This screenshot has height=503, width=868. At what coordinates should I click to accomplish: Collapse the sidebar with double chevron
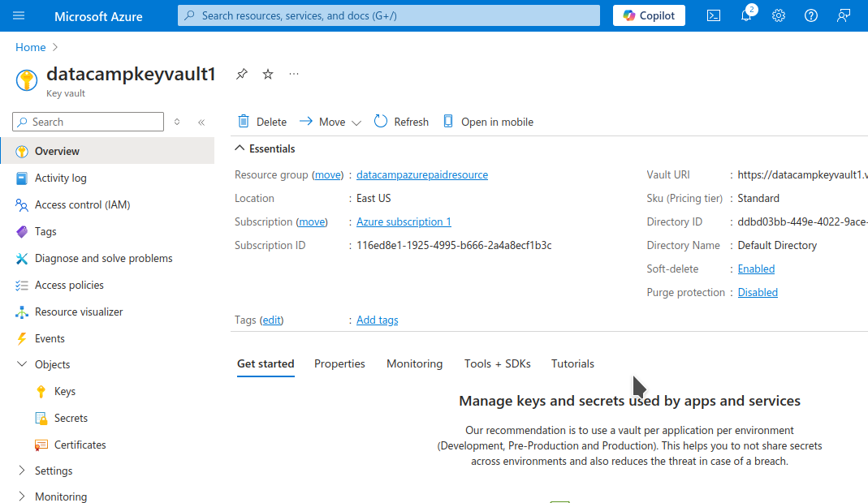coord(201,123)
